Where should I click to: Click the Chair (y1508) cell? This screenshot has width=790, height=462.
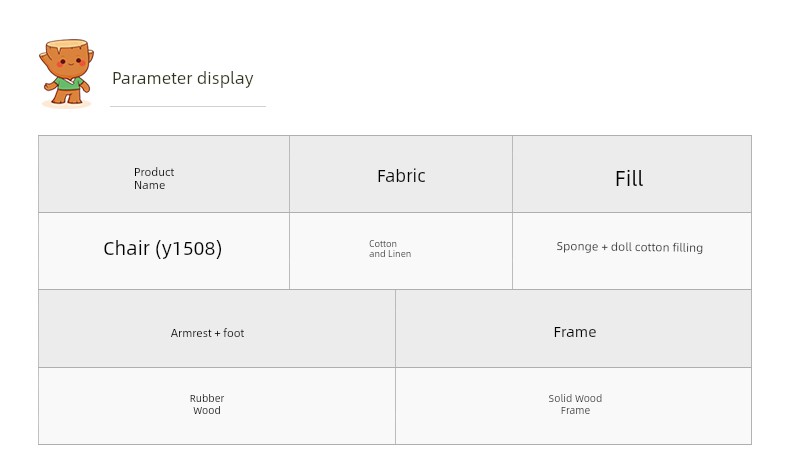[164, 251]
